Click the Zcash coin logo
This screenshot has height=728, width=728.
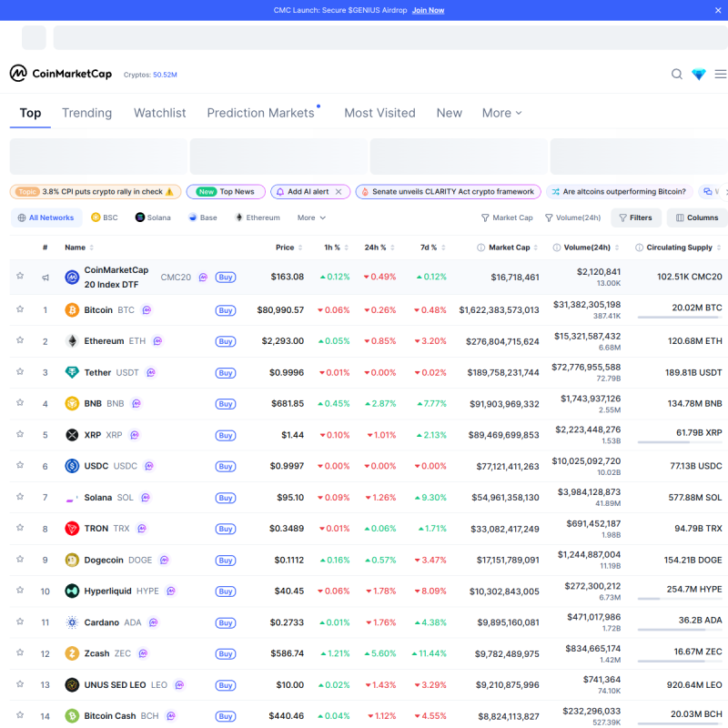tap(72, 653)
